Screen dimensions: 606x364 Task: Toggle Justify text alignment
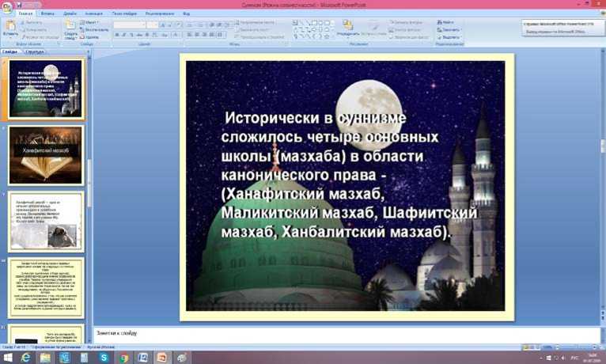coord(212,35)
